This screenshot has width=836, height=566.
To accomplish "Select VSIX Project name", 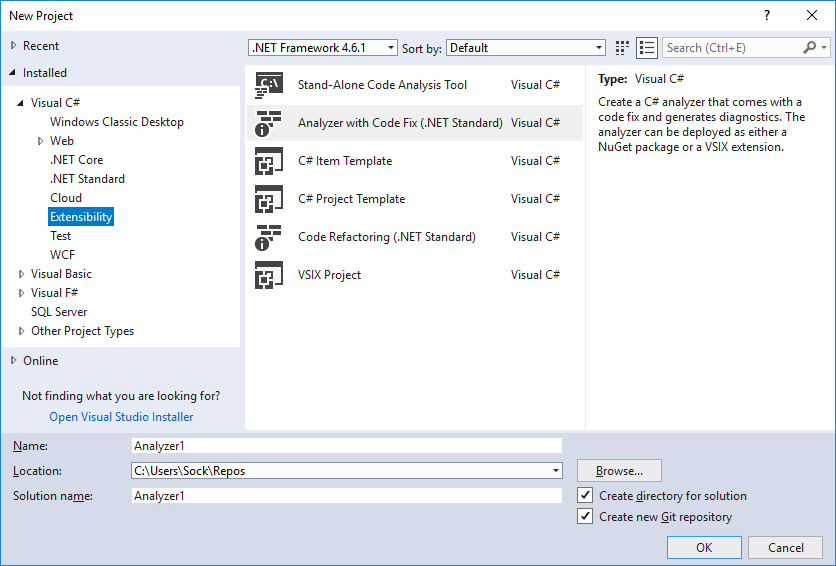I will click(x=329, y=275).
